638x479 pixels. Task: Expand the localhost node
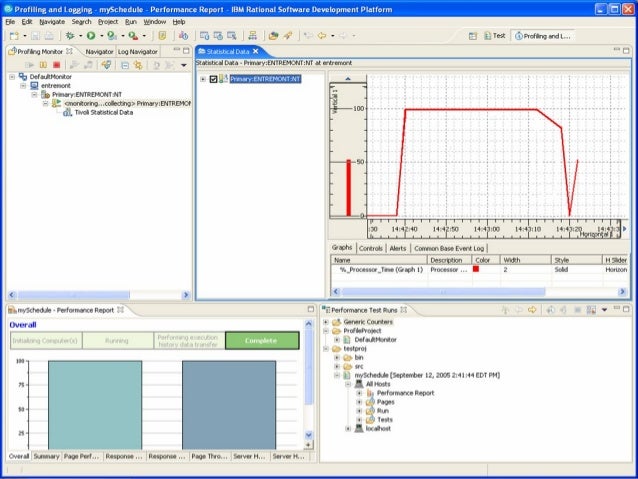[x=349, y=429]
